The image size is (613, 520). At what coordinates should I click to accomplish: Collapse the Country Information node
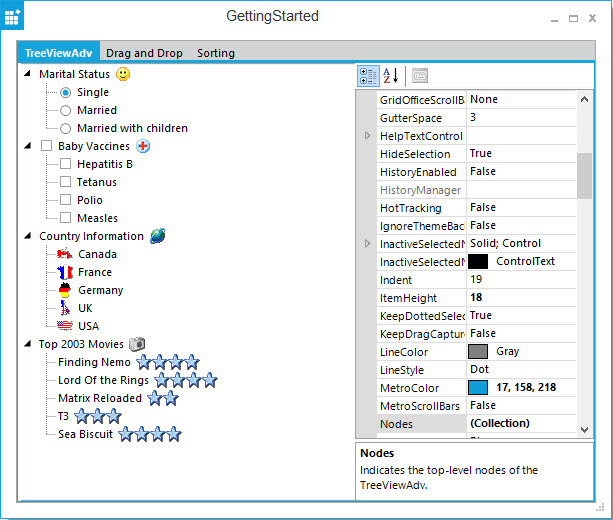27,236
